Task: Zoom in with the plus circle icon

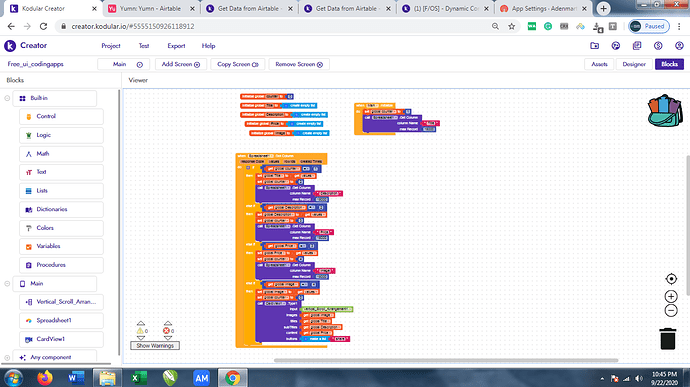Action: (x=671, y=296)
